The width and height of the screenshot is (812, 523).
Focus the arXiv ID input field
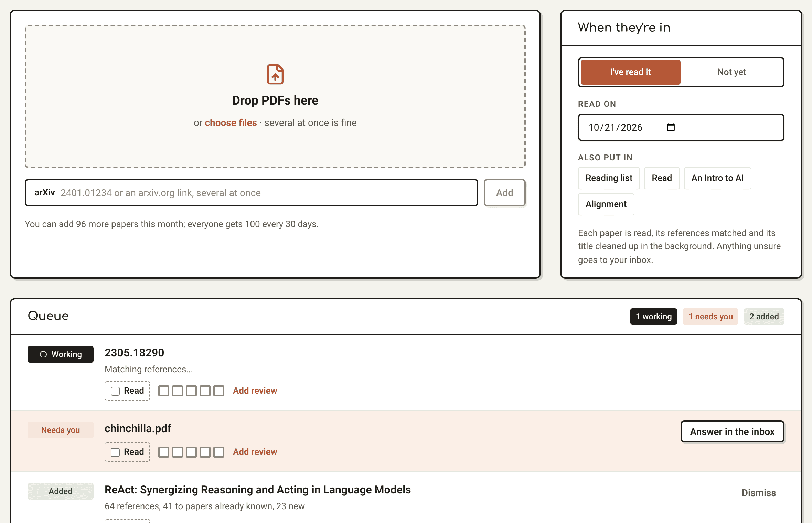252,193
